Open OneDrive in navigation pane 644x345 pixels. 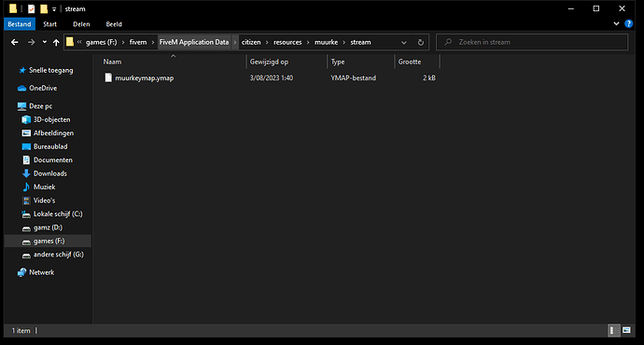(x=43, y=89)
